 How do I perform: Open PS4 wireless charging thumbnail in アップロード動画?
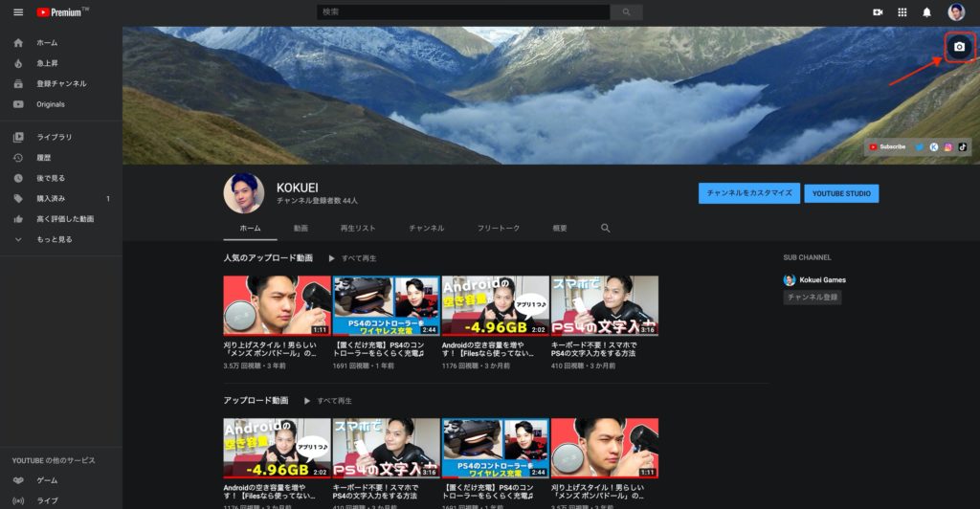pyautogui.click(x=495, y=449)
